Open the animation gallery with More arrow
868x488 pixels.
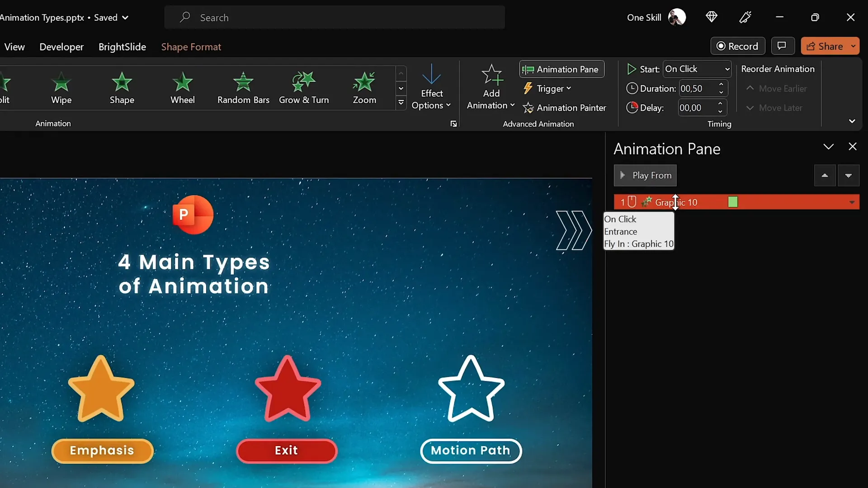401,103
